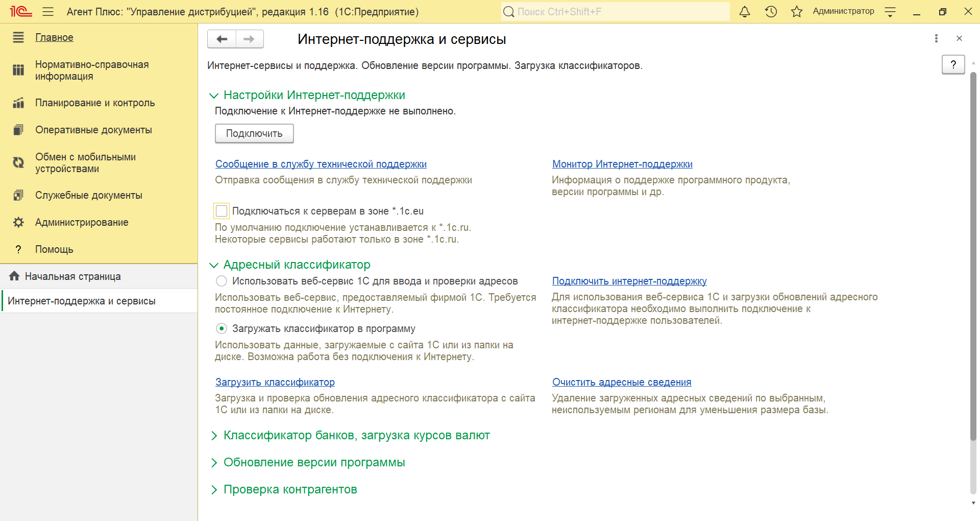Click the Планирование и контроль chart icon

pos(18,103)
